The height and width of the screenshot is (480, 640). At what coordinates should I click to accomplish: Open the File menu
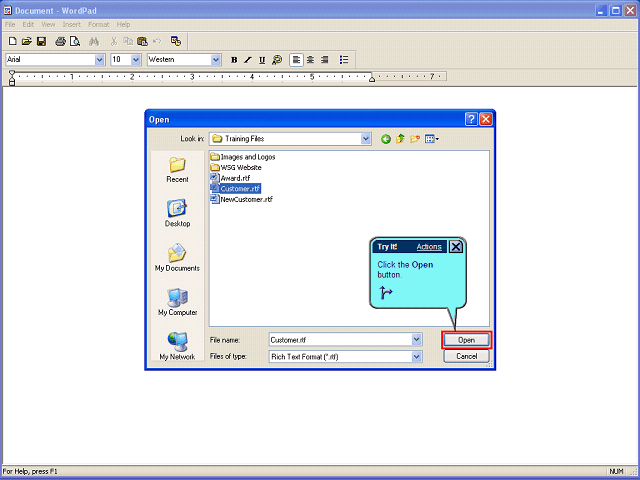[x=10, y=24]
